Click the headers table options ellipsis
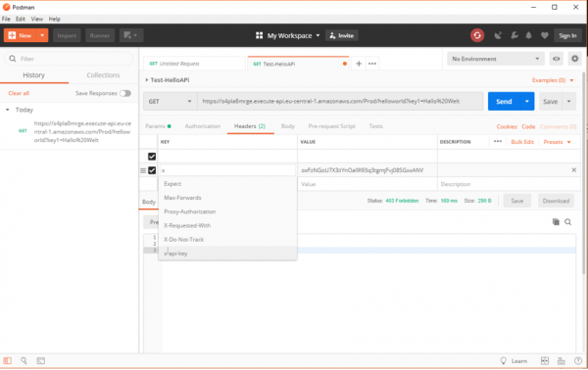588x370 pixels. 498,142
